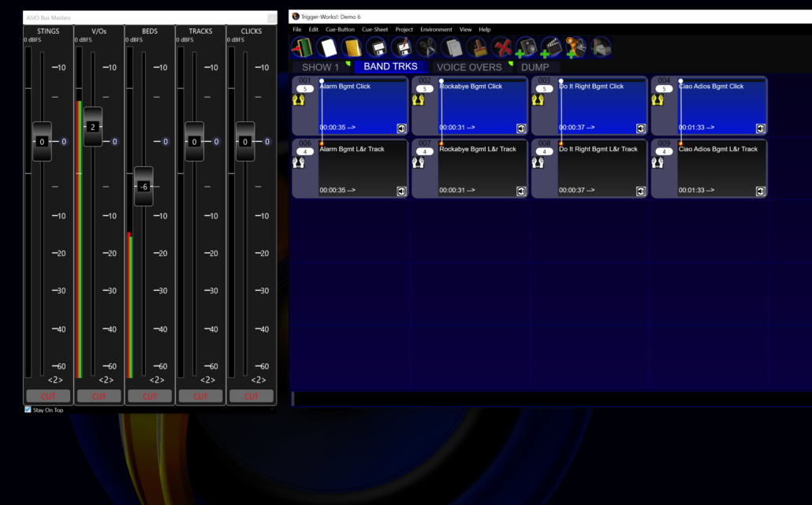This screenshot has width=812, height=505.
Task: Toggle CUT on the STINGS bus
Action: click(48, 395)
